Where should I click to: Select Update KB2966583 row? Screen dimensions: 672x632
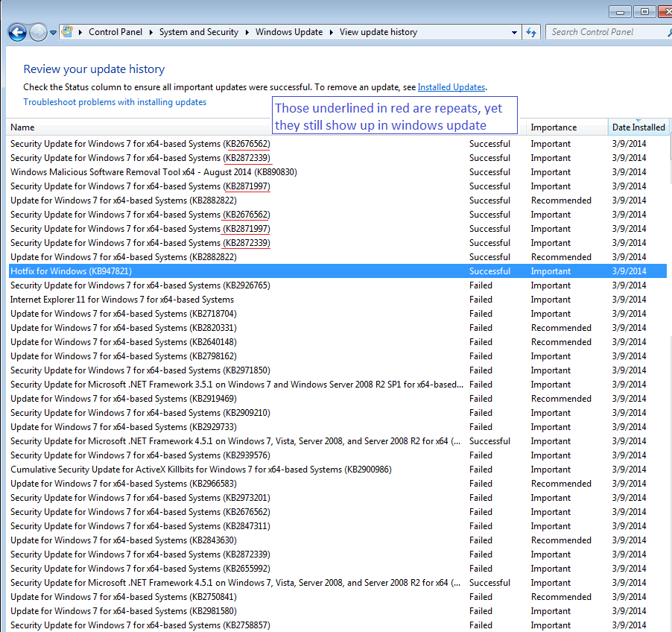pyautogui.click(x=337, y=483)
